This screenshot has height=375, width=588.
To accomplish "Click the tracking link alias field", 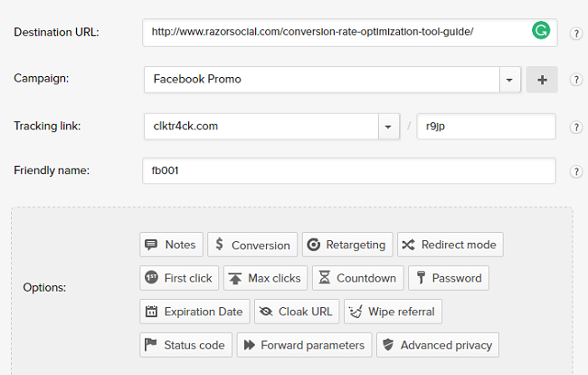I will pyautogui.click(x=486, y=126).
